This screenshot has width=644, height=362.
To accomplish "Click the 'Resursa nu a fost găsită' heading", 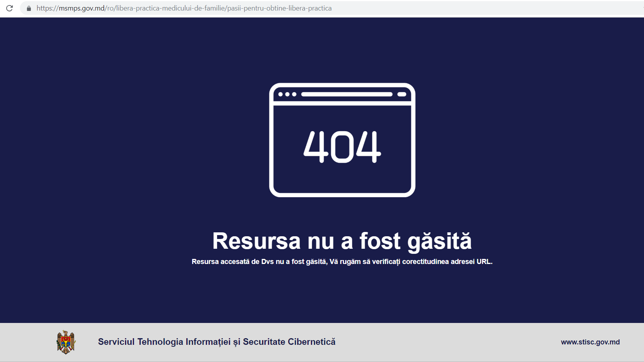I will click(x=342, y=241).
